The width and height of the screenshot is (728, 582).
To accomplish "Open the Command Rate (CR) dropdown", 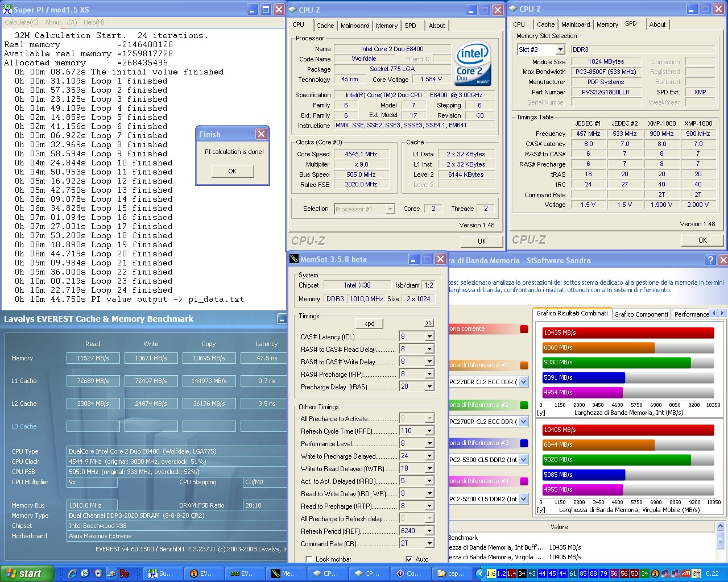I will [x=429, y=543].
